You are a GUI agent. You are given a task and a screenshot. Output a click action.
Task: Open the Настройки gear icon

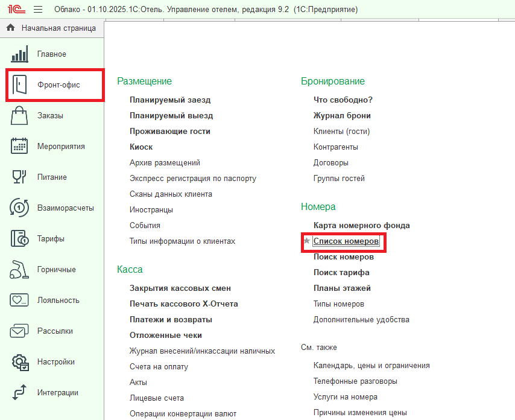click(x=21, y=362)
